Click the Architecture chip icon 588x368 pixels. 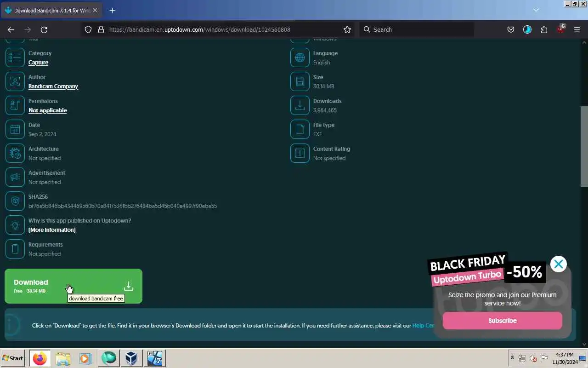15,153
